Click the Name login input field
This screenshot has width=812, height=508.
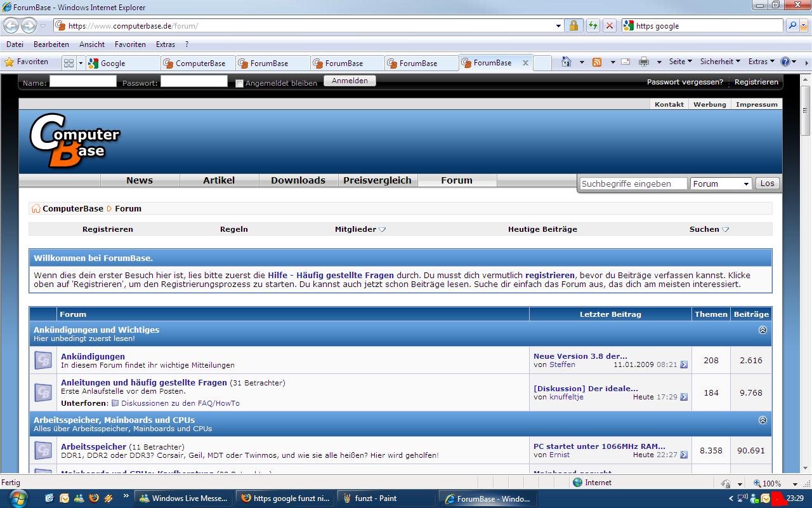tap(83, 81)
